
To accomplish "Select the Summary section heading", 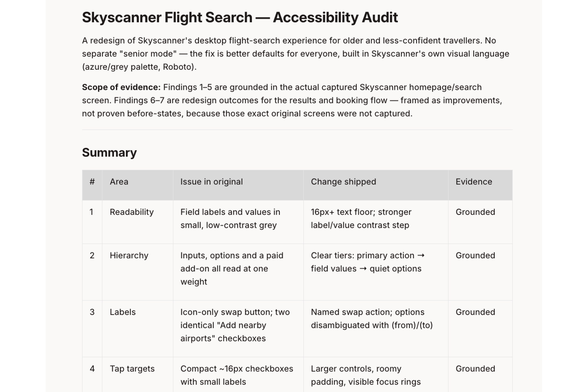I will click(x=109, y=152).
